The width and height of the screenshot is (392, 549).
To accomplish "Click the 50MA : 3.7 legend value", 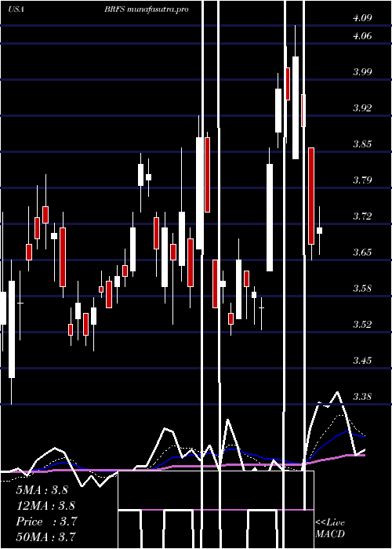I will click(x=45, y=536).
